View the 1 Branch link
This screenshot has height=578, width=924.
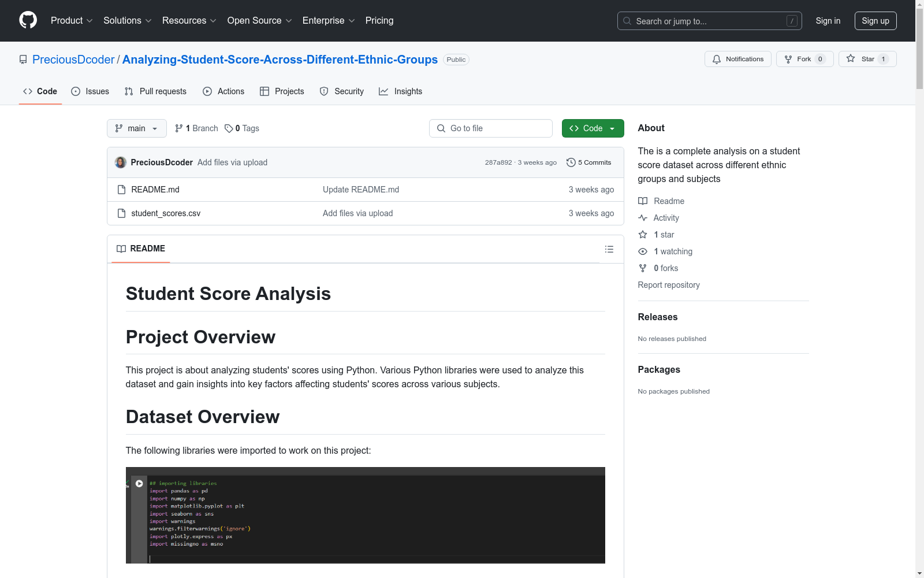[x=196, y=128]
